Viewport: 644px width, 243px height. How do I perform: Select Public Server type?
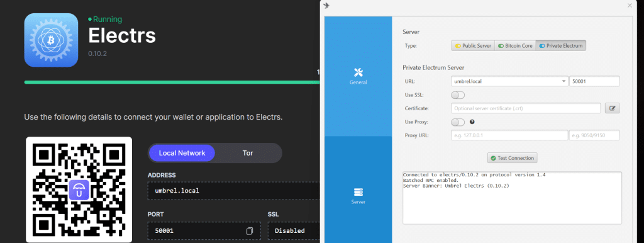tap(473, 45)
